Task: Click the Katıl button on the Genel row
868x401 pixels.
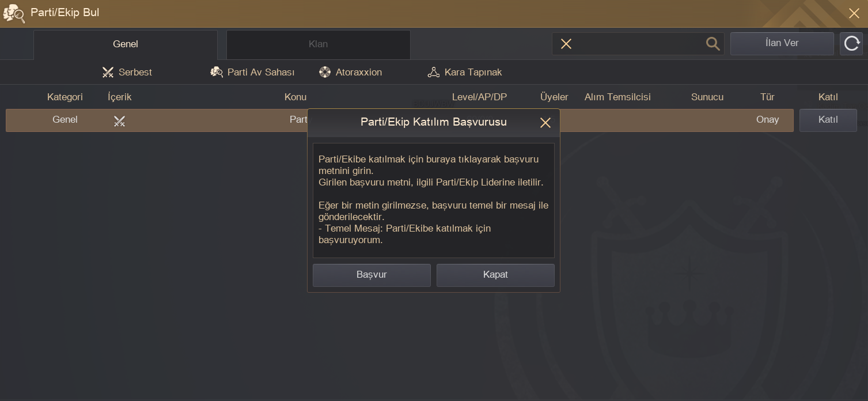Action: 828,120
